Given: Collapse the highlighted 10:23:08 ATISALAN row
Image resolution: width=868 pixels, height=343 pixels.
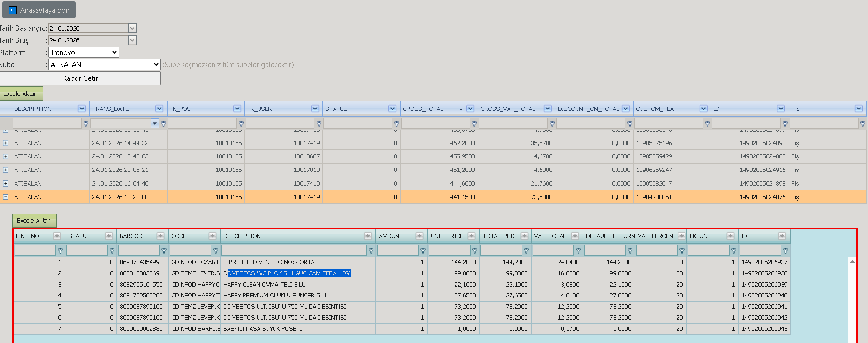Looking at the screenshot, I should tap(6, 197).
